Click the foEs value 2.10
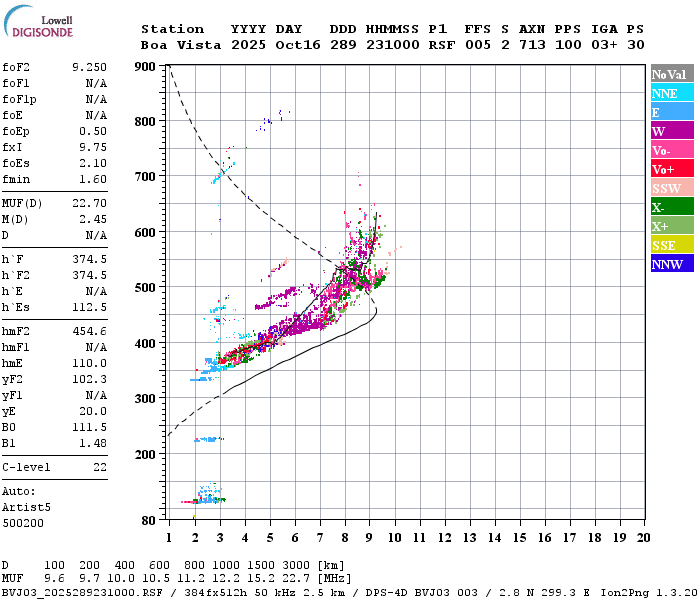700x600 pixels. point(93,163)
